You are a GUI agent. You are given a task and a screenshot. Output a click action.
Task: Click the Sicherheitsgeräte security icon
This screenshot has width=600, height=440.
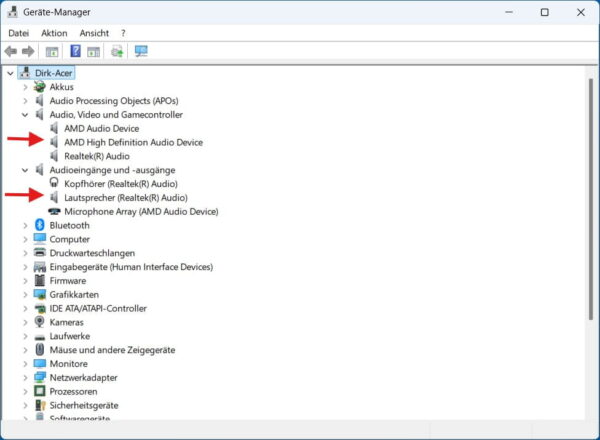40,405
